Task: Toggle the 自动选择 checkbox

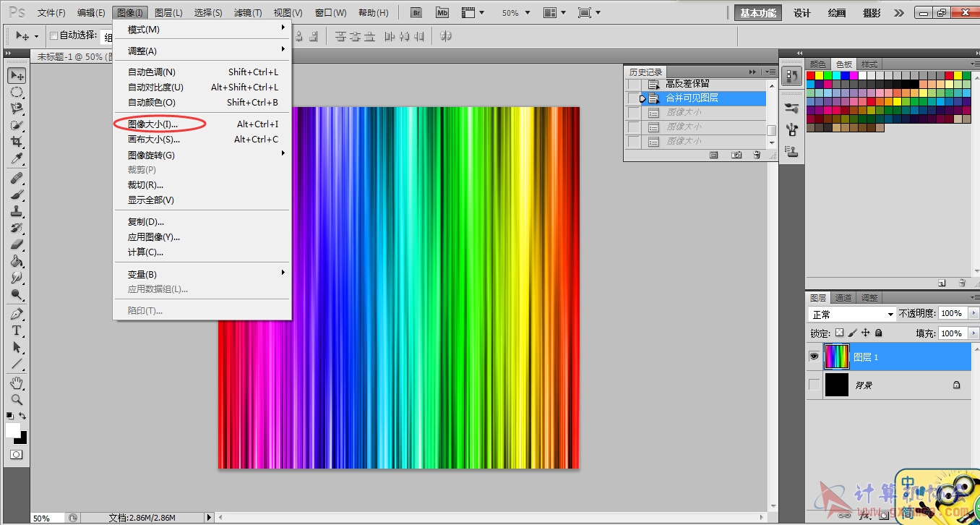Action: (53, 35)
